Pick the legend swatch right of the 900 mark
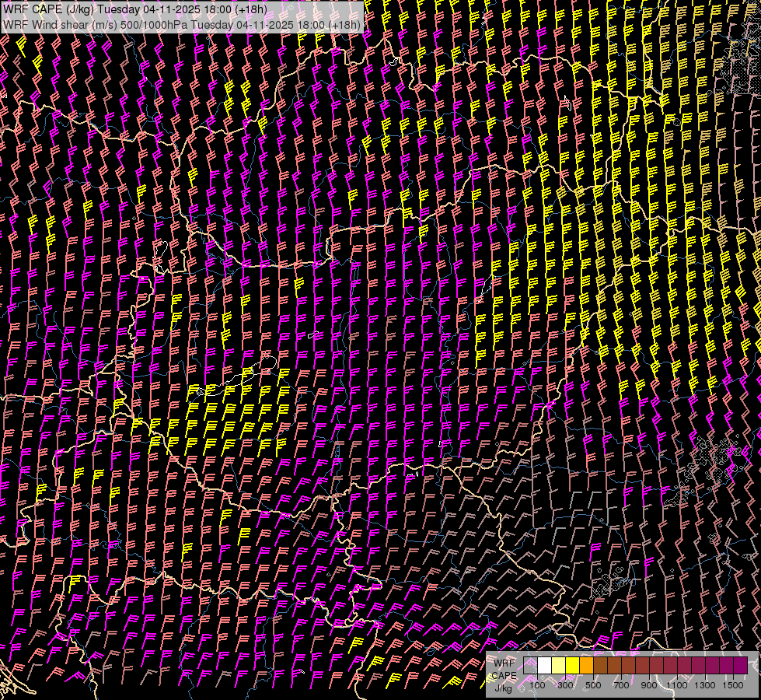 click(656, 666)
